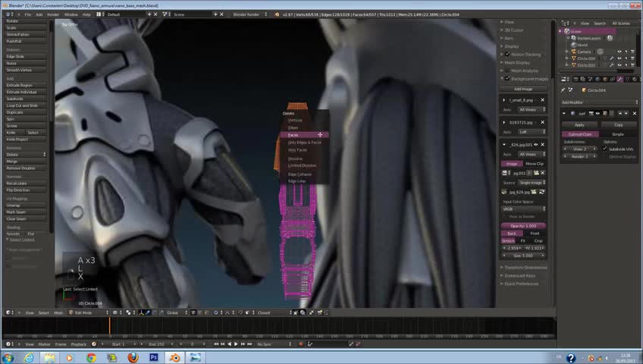Click the Blender taskbar icon
The image size is (643, 364).
pos(174,358)
